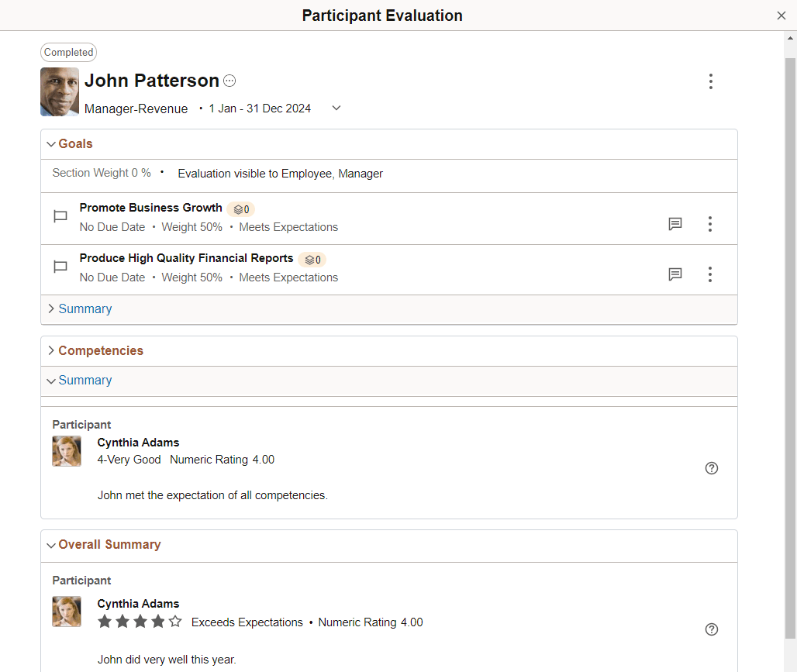Screen dimensions: 797x672
Task: Open comments for Produce High Quality Financial Reports
Action: point(675,274)
